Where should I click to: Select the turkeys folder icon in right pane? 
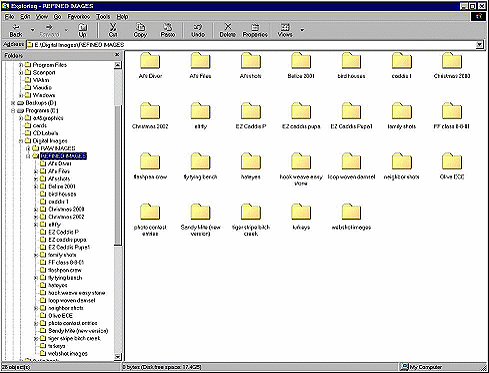click(301, 212)
